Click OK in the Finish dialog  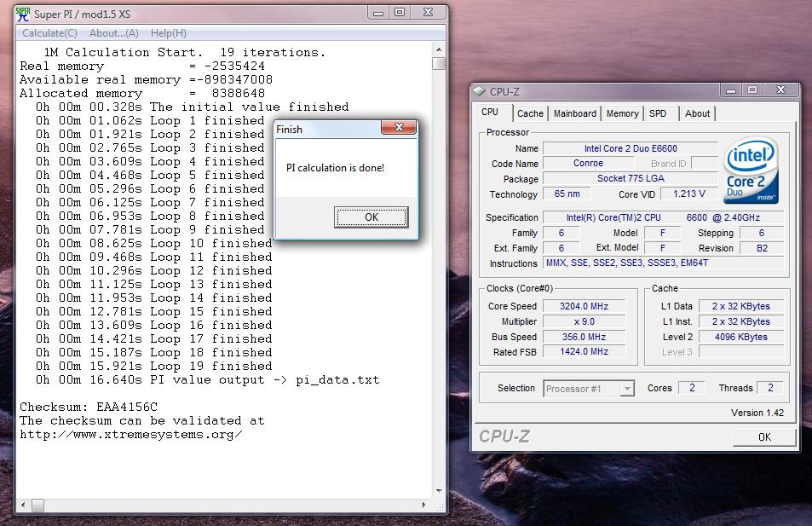371,217
